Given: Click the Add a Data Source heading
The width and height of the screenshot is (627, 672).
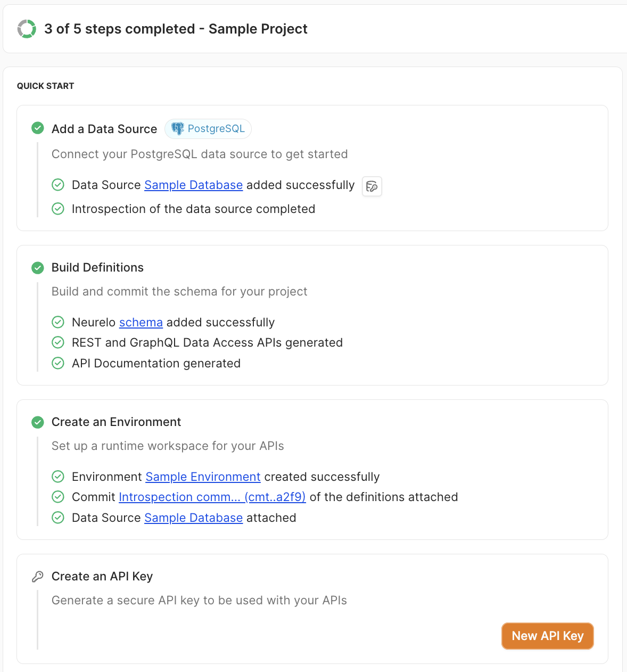Looking at the screenshot, I should coord(104,129).
